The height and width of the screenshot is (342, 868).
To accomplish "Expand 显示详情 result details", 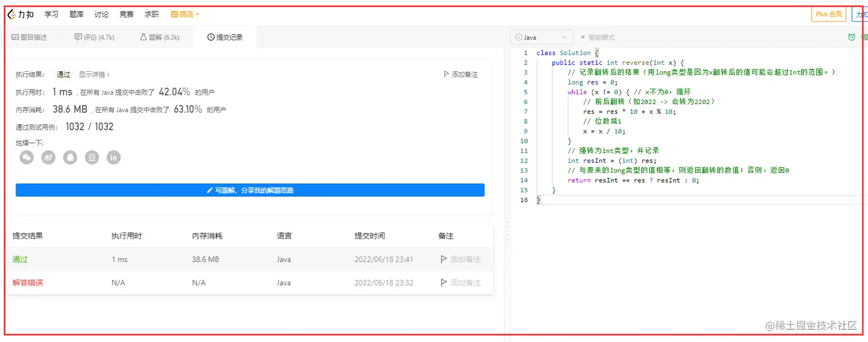I will click(x=94, y=75).
